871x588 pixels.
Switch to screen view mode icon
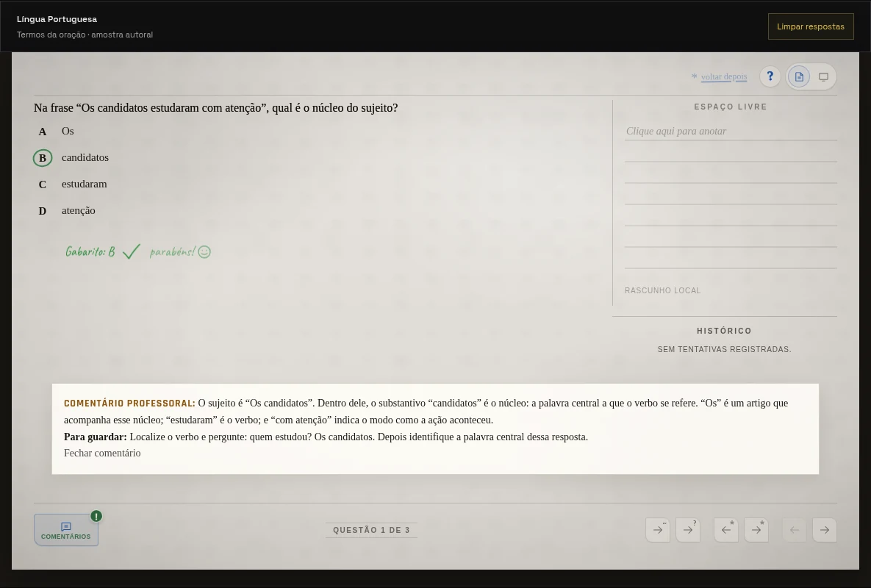tap(823, 76)
